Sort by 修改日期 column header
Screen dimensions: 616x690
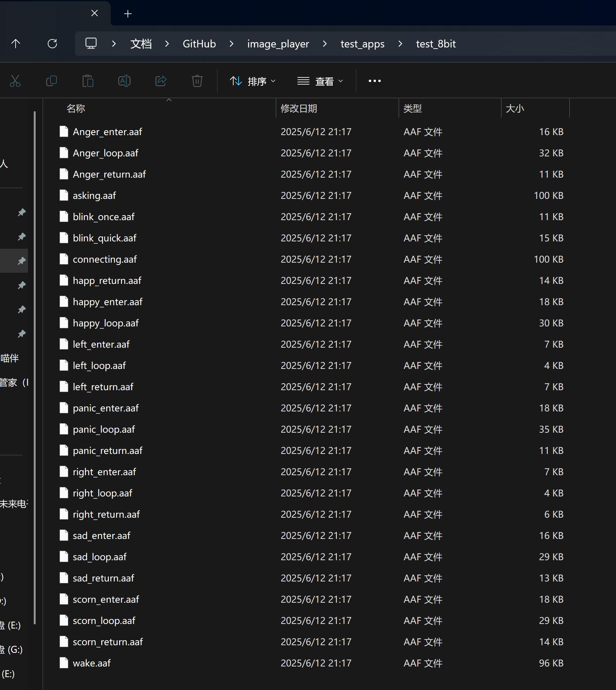click(299, 109)
